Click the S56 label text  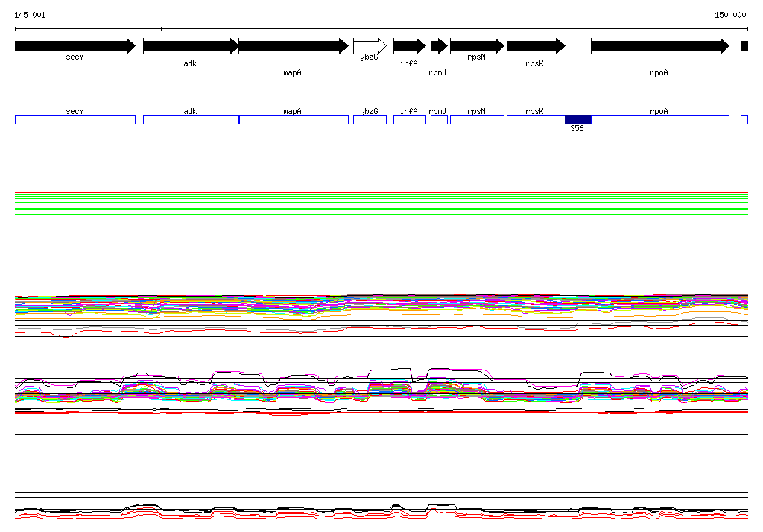[x=577, y=128]
